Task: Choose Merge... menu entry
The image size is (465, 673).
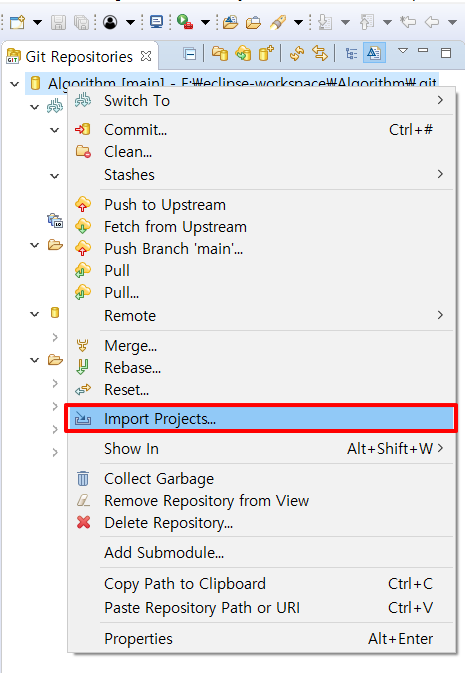Action: (261, 346)
